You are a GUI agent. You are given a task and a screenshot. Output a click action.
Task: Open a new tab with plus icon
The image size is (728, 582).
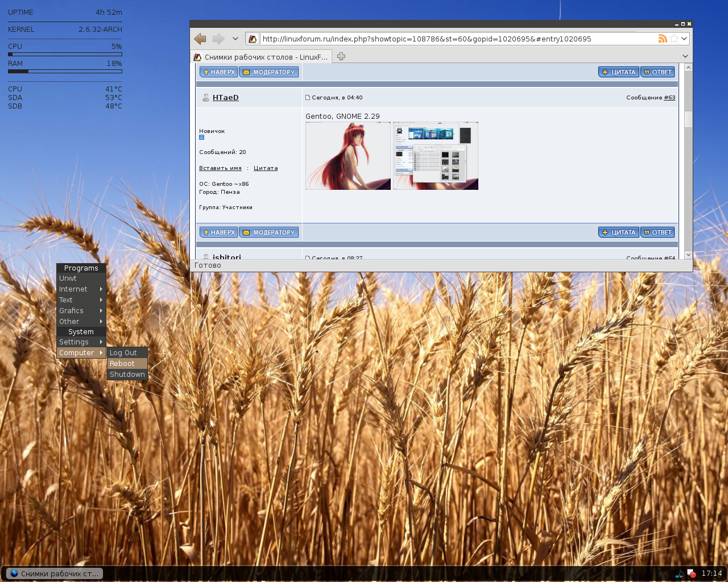pyautogui.click(x=341, y=56)
